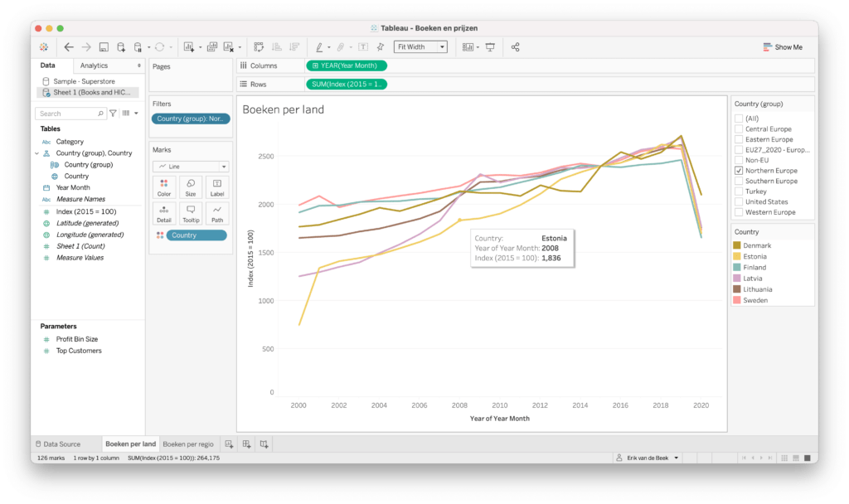Click the back arrow (undo) toolbar icon
Image resolution: width=849 pixels, height=504 pixels.
click(69, 47)
